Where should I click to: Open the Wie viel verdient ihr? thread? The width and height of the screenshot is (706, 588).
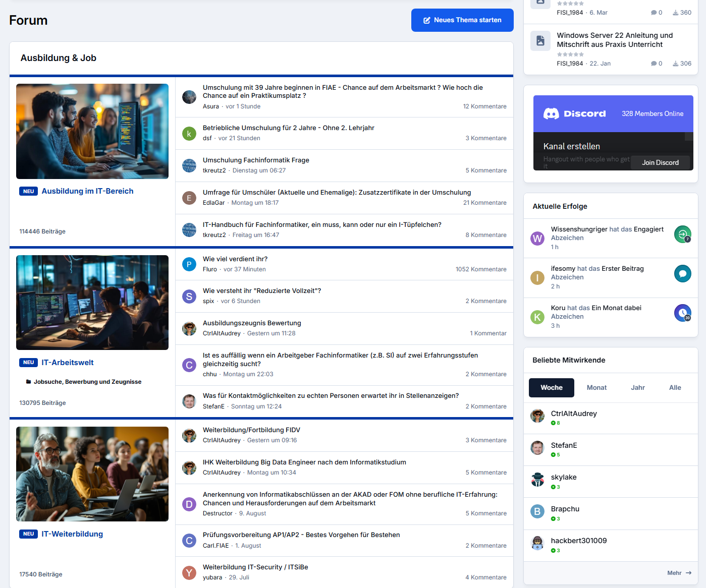235,259
